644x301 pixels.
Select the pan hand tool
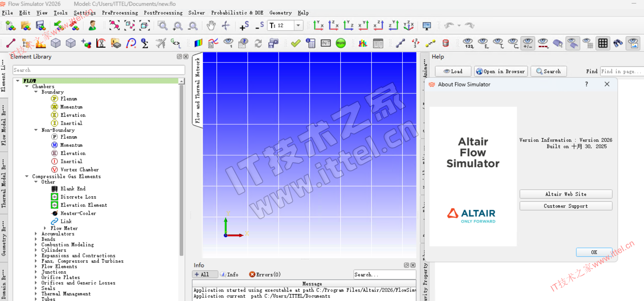[x=211, y=25]
